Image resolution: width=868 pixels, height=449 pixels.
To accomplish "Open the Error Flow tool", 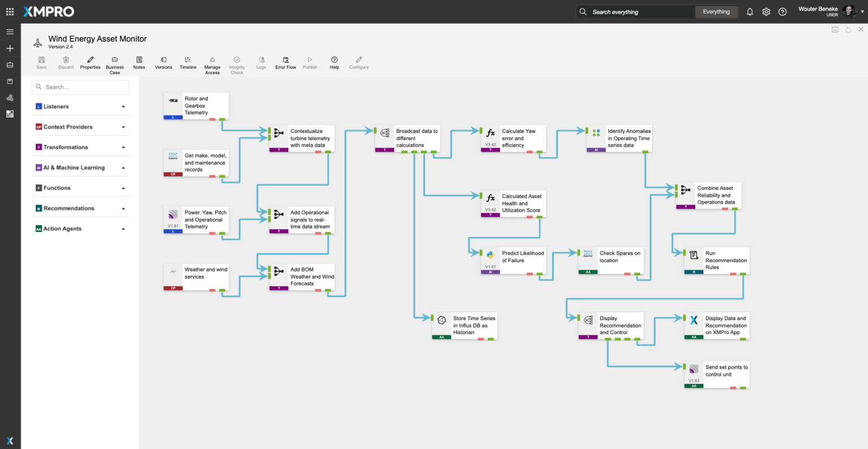I will click(285, 62).
